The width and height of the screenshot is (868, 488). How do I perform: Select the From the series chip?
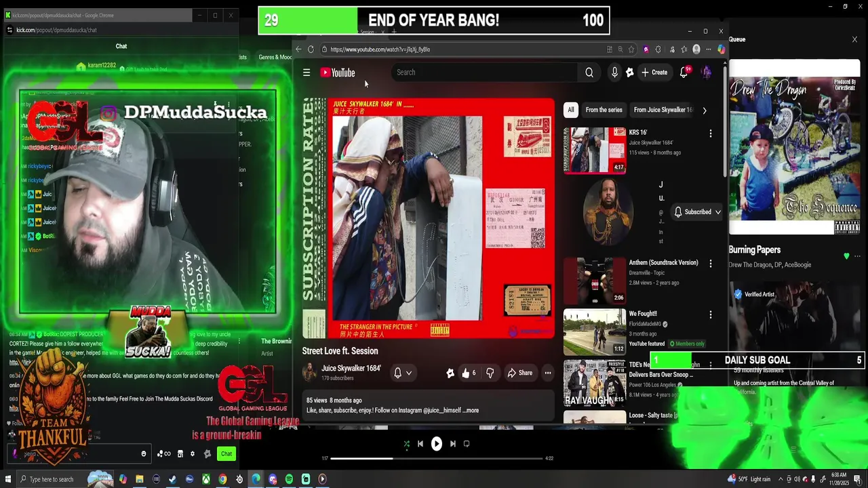604,110
